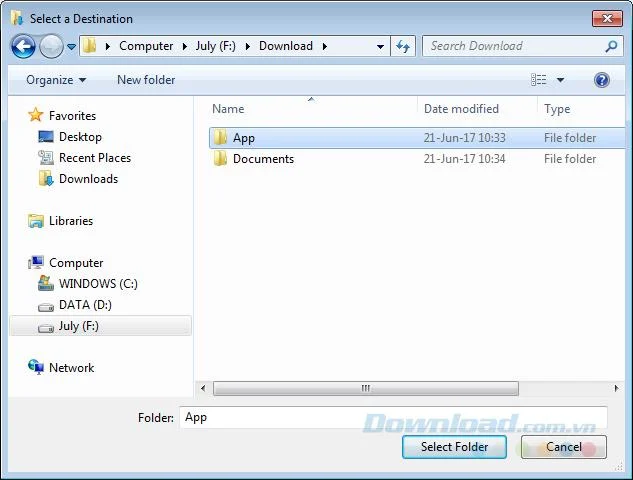This screenshot has height=480, width=633.
Task: Select Network in the navigation pane
Action: [71, 368]
